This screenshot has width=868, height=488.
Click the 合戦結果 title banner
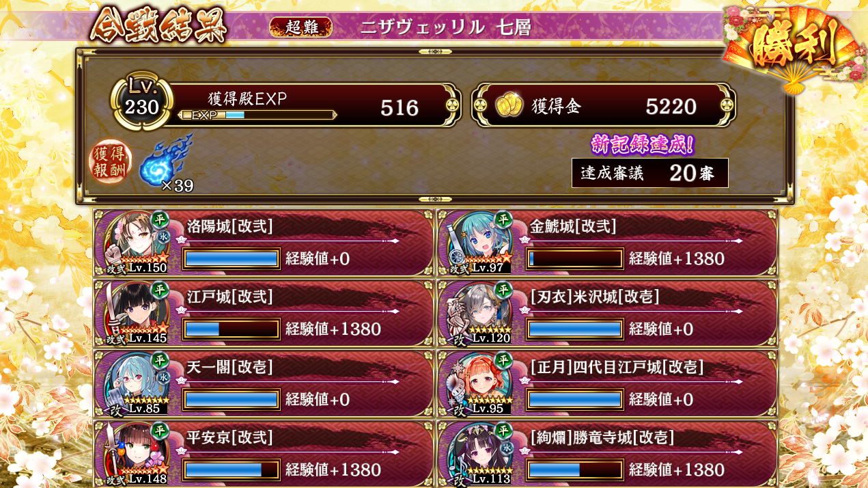(158, 26)
